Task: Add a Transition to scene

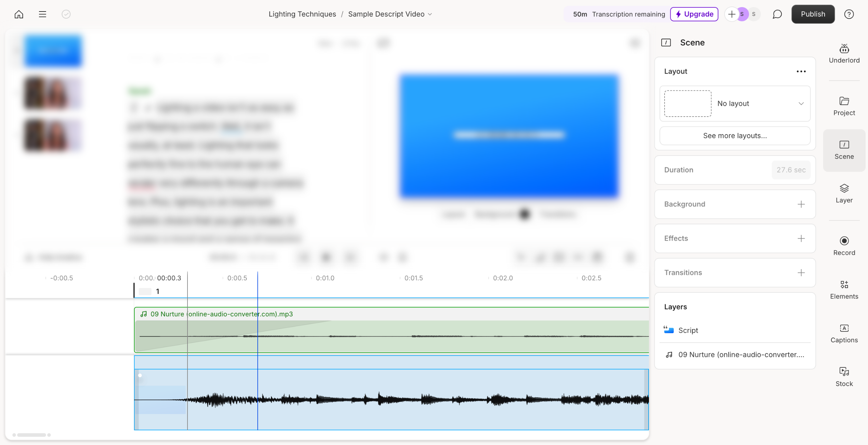Action: [x=801, y=272]
